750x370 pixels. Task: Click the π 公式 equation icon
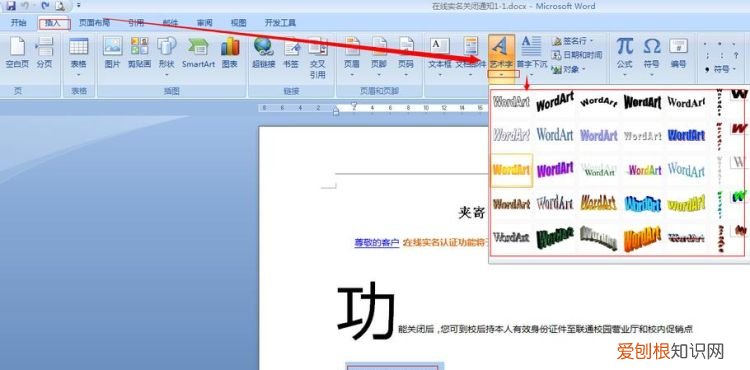[x=624, y=47]
